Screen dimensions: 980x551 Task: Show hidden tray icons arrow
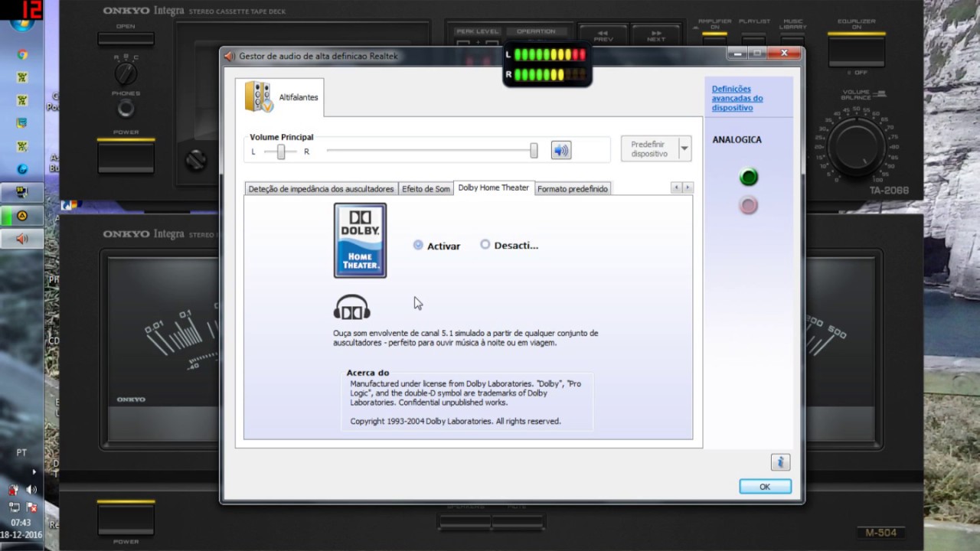(34, 472)
